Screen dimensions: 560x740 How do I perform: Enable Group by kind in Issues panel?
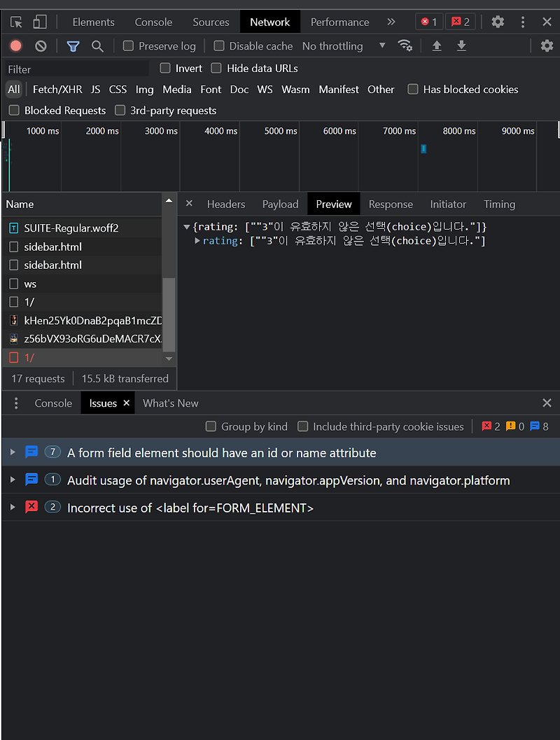pyautogui.click(x=211, y=426)
